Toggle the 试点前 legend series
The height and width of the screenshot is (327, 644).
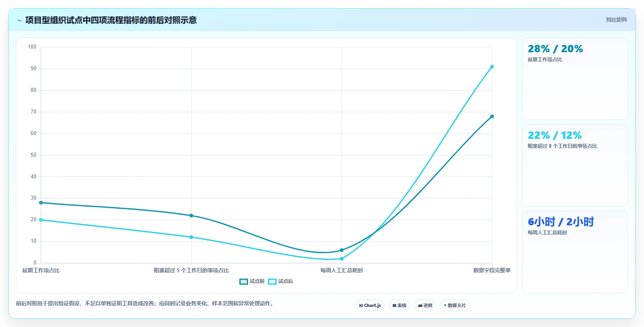click(252, 281)
